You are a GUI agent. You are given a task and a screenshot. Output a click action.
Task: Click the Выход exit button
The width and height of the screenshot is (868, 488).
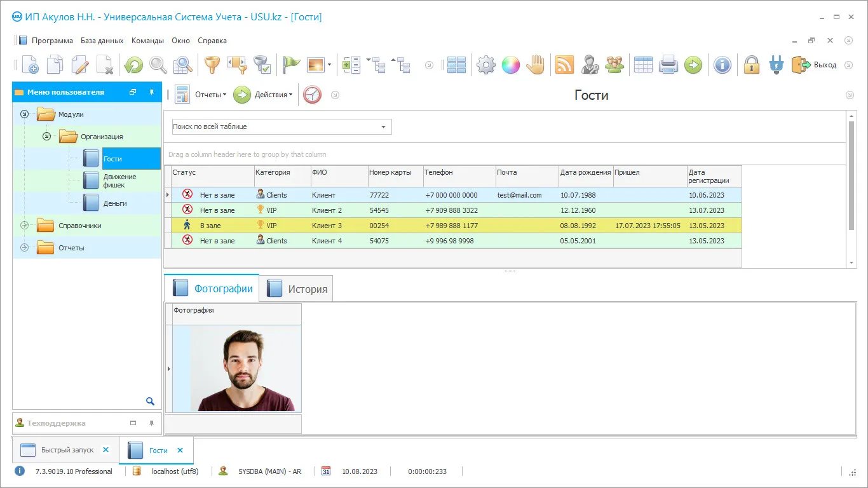click(814, 65)
